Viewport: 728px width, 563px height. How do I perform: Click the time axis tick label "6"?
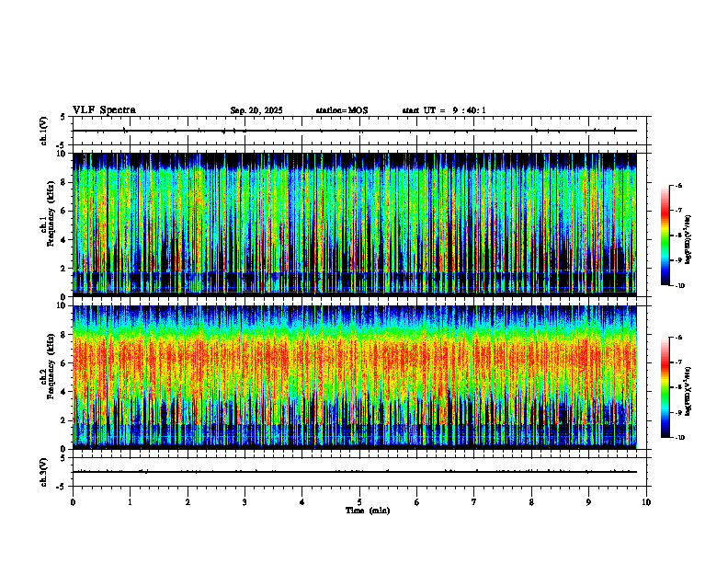(417, 502)
